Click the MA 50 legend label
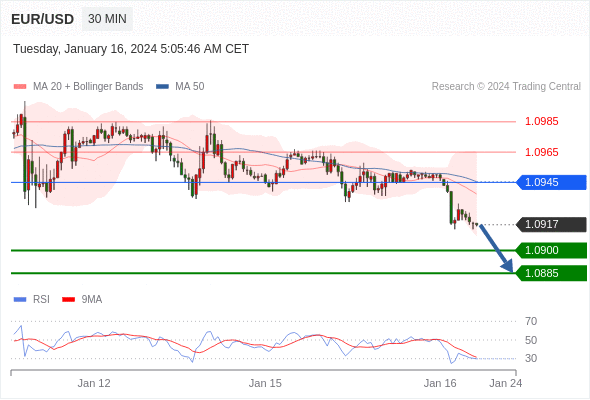This screenshot has width=590, height=400. point(190,87)
